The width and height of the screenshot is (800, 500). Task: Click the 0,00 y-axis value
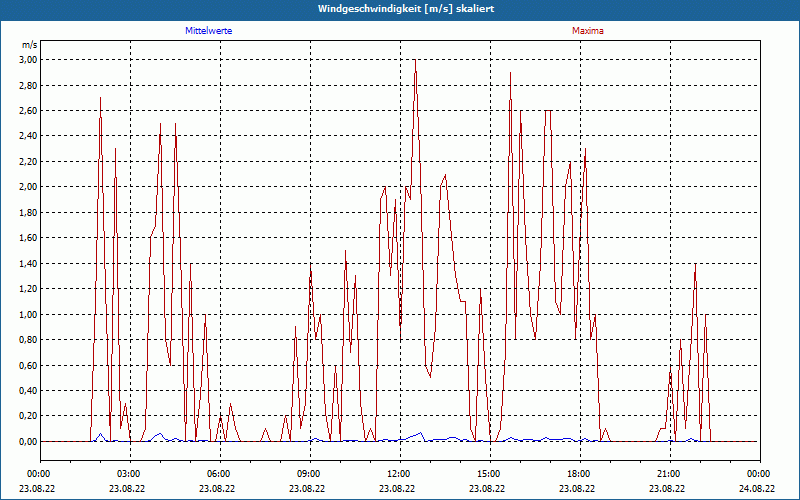tap(29, 441)
